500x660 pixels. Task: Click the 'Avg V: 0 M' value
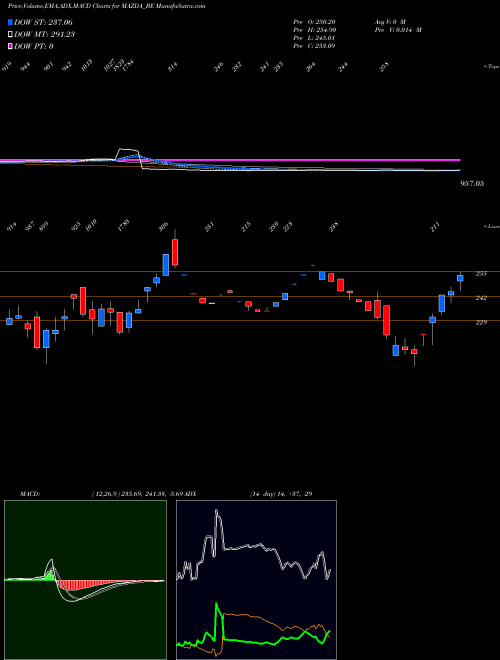pyautogui.click(x=389, y=21)
